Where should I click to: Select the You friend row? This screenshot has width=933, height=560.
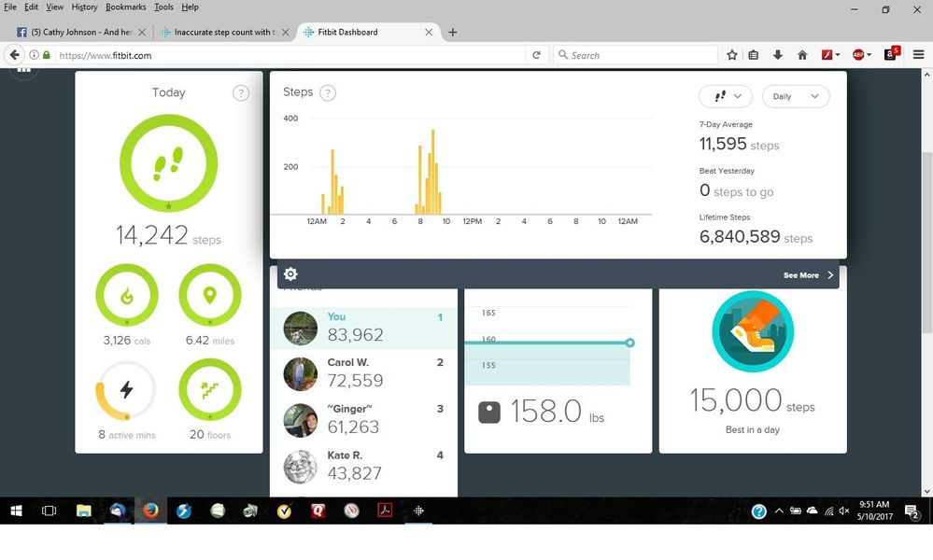pyautogui.click(x=363, y=328)
